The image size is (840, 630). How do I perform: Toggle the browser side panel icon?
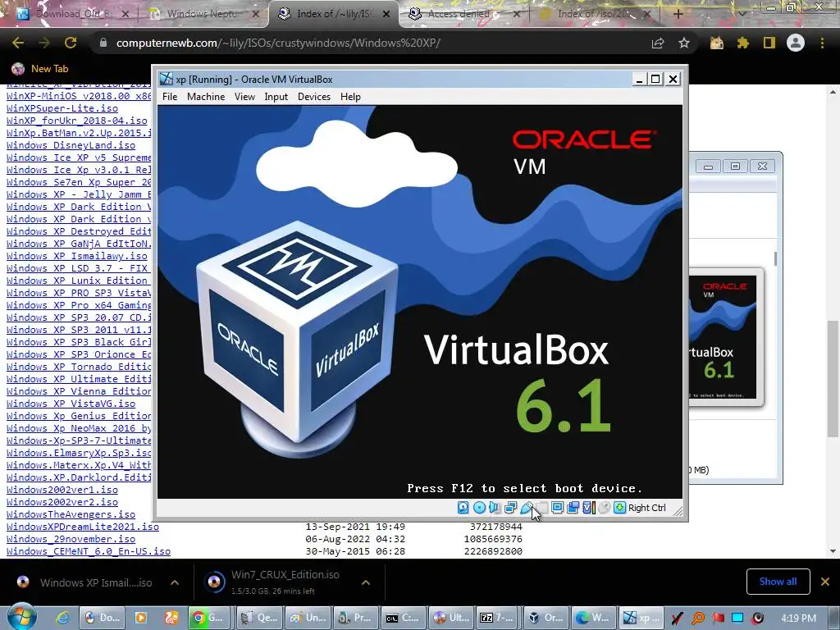pyautogui.click(x=769, y=43)
